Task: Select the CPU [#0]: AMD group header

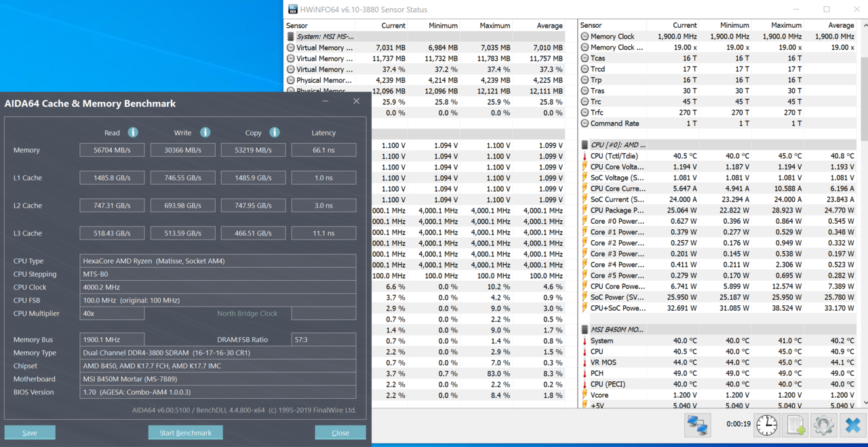Action: point(618,145)
